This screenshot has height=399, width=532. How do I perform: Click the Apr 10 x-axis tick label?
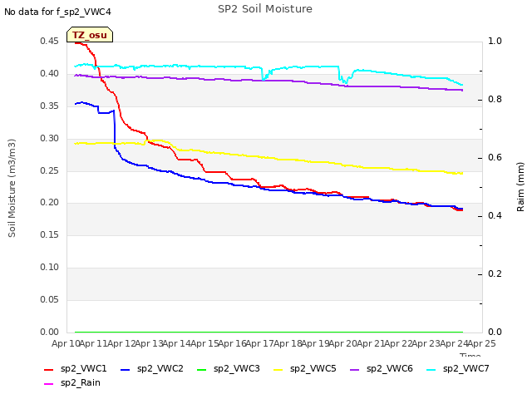point(66,344)
